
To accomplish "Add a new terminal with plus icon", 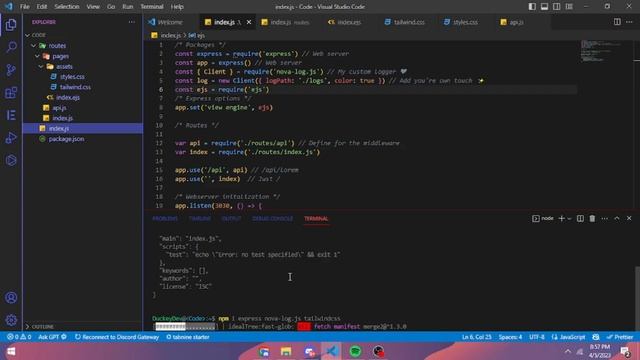I will tap(562, 218).
